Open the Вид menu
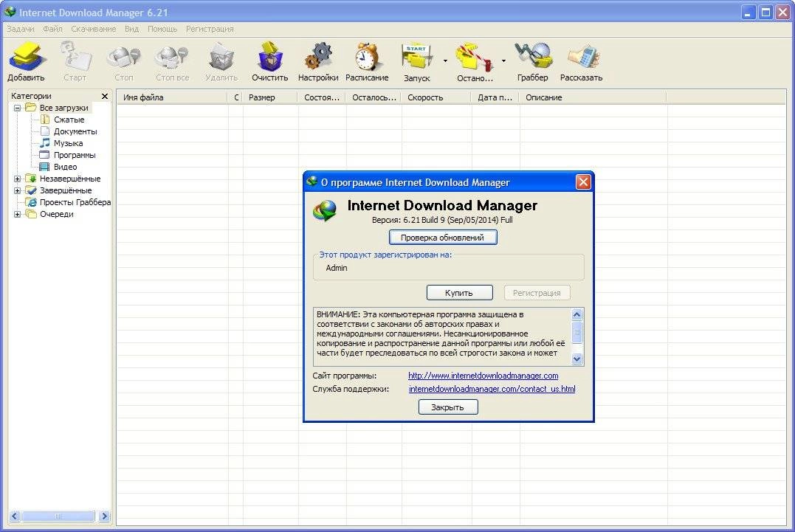 pos(132,29)
